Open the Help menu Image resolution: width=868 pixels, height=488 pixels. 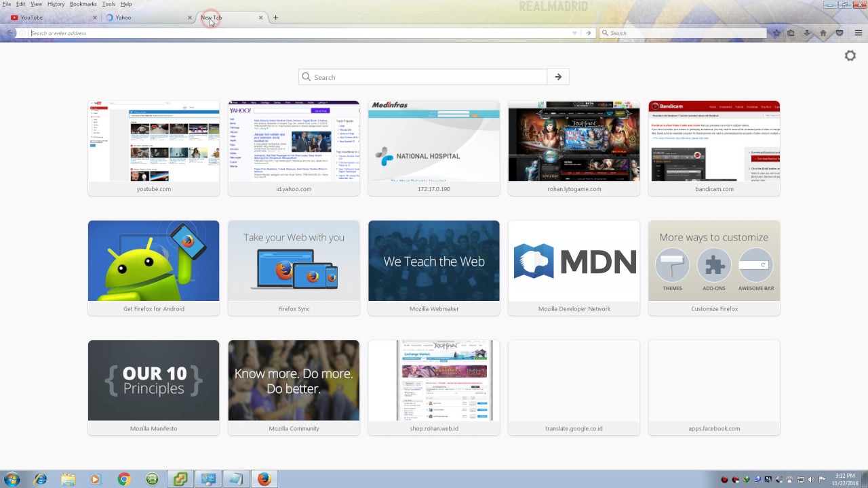tap(126, 4)
